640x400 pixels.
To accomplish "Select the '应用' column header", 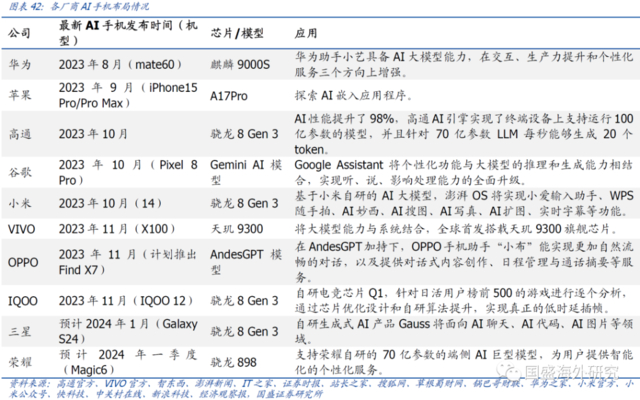I will click(x=306, y=33).
